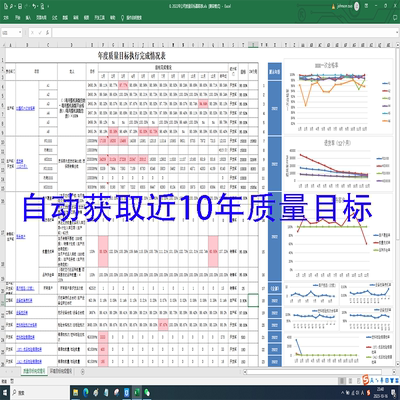Click the lightbulb Tell Me search box
The width and height of the screenshot is (400, 400).
[131, 18]
